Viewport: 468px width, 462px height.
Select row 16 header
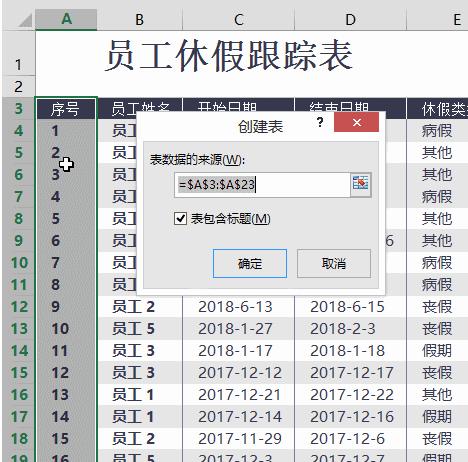pos(18,395)
